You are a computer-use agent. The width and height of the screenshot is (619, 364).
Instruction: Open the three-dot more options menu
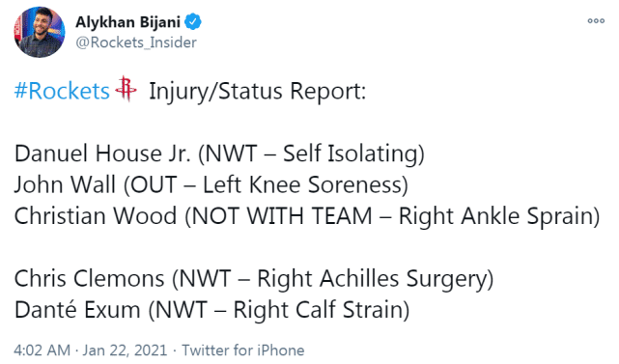596,21
